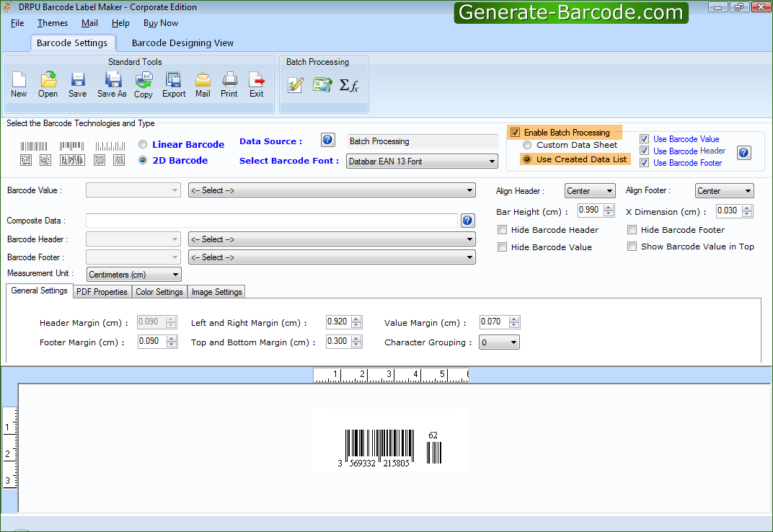Screen dimensions: 773x532
Task: Click the Sigma fx functions icon
Action: 349,85
